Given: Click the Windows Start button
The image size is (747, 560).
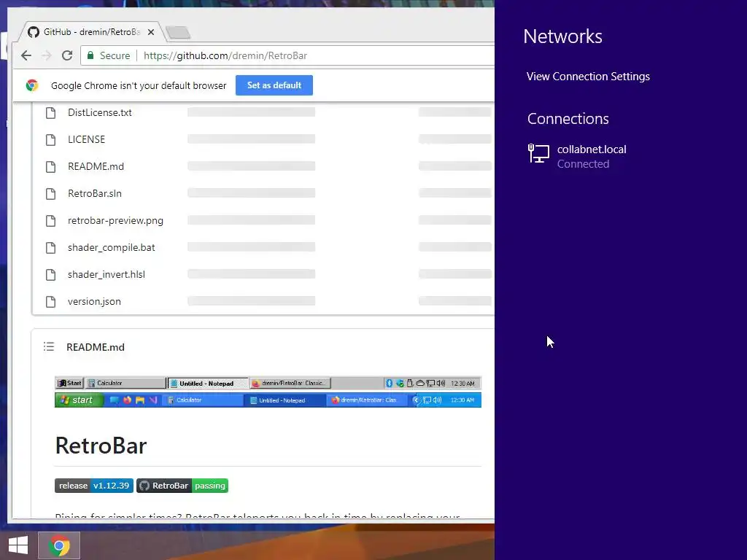Looking at the screenshot, I should 18,545.
